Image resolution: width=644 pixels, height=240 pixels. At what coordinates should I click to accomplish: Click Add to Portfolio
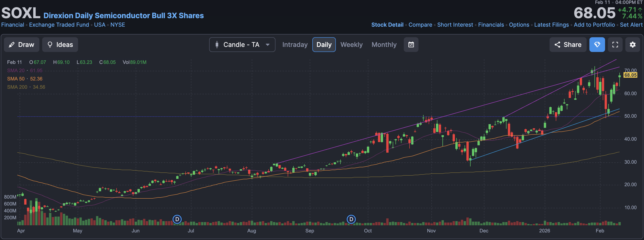click(594, 25)
